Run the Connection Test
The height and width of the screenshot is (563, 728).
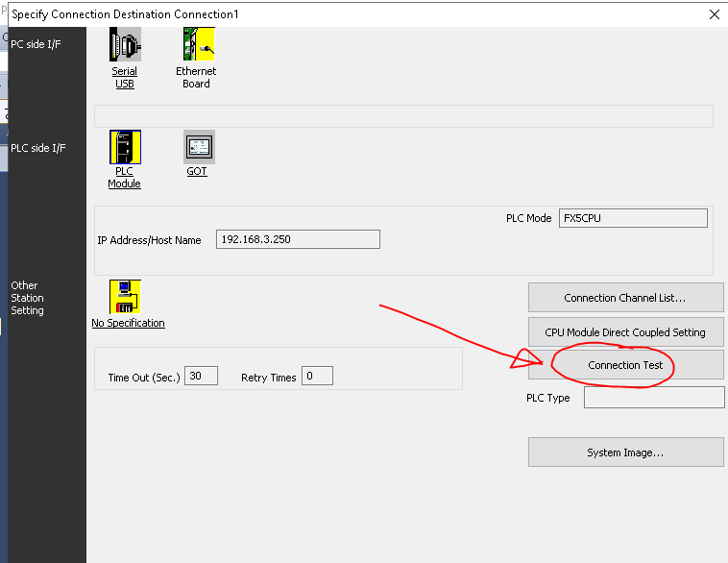coord(625,365)
